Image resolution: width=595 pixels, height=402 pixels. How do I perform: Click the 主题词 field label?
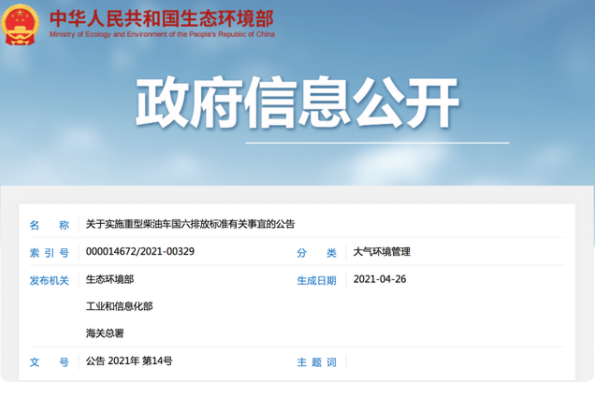click(x=316, y=362)
